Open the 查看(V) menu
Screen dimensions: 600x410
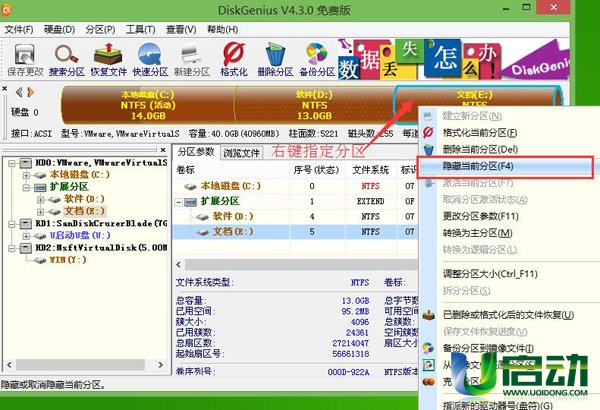pos(181,29)
